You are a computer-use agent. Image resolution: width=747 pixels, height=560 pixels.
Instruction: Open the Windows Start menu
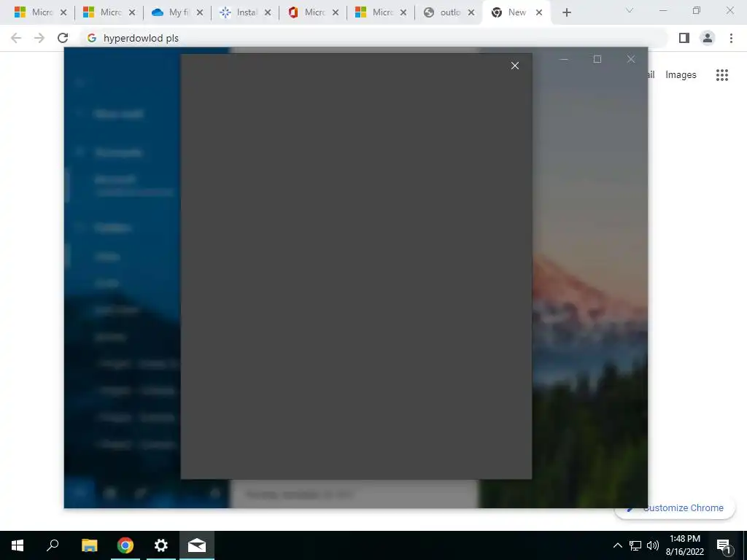[18, 545]
